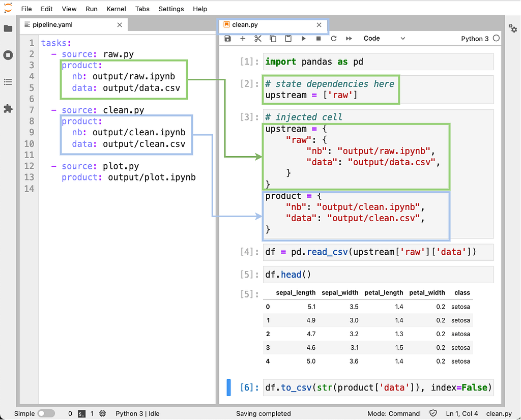Select cell 4 with pd.read_csv
Viewport: 521px width, 420px height.
[x=378, y=252]
